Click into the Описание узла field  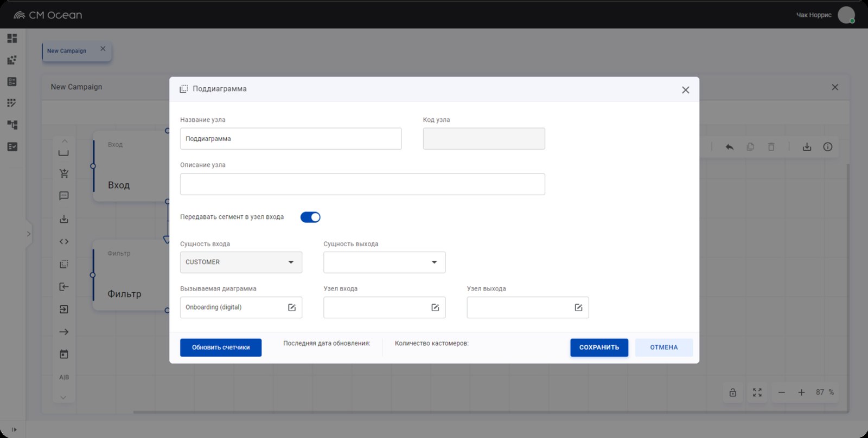[362, 184]
